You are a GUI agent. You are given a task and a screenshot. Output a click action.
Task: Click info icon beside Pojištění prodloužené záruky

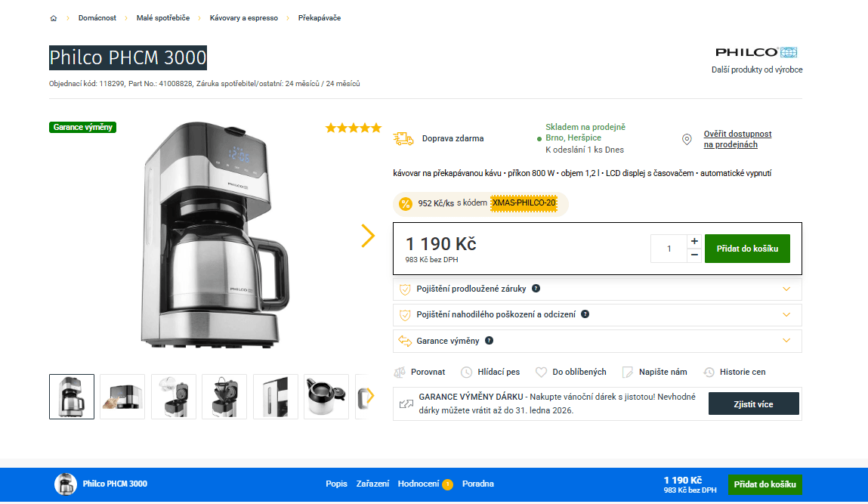coord(536,289)
